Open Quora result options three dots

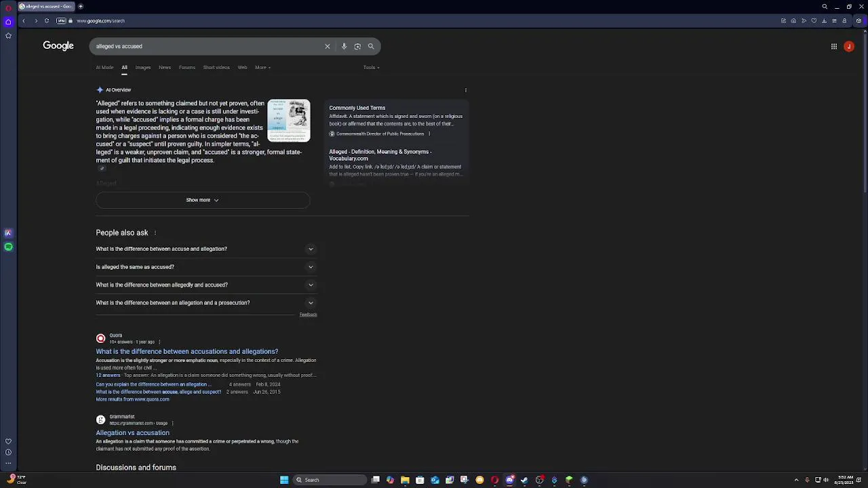pos(159,342)
